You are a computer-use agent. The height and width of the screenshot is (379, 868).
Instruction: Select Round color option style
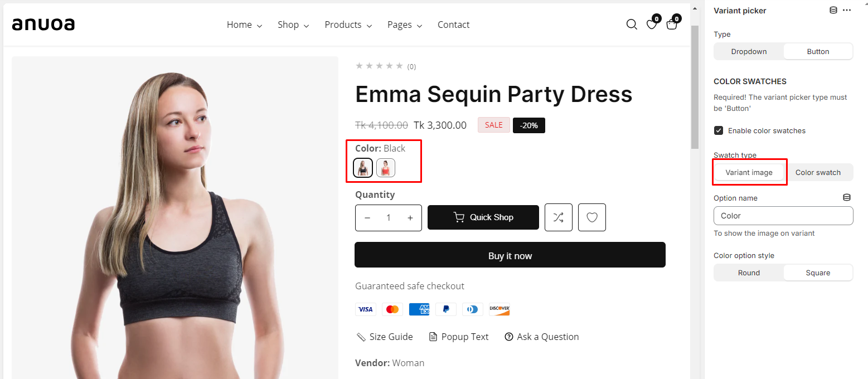(x=749, y=273)
